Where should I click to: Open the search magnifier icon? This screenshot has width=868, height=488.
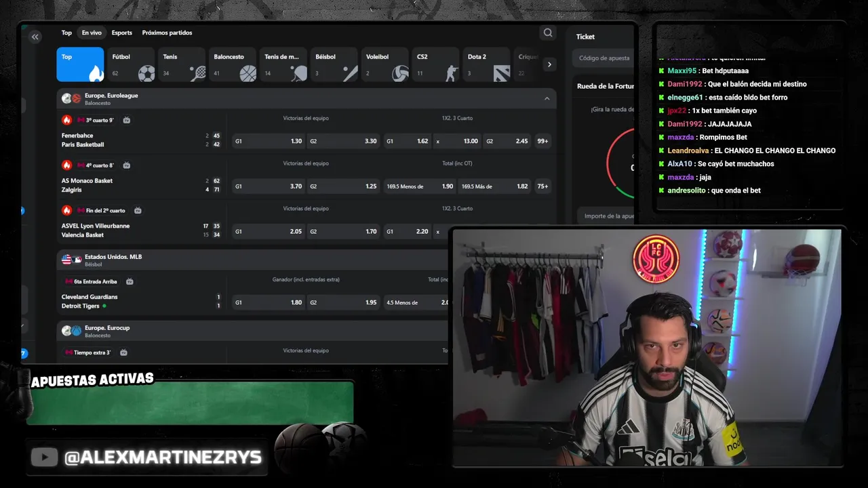548,33
